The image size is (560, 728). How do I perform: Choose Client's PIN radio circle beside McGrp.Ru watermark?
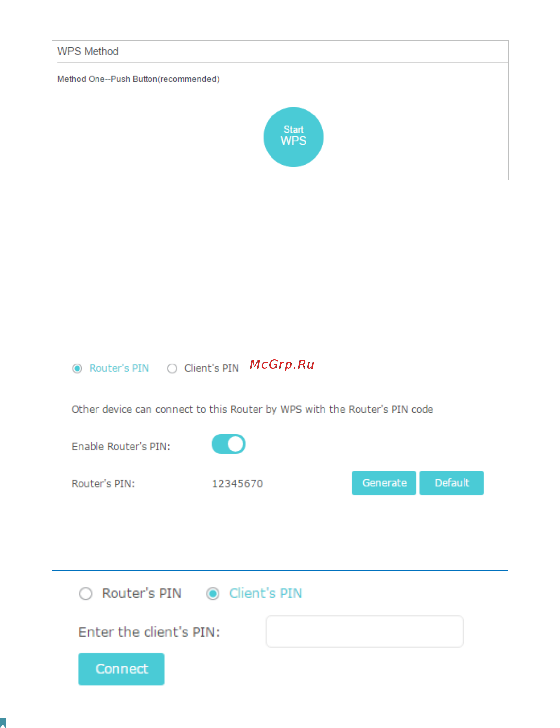pos(172,368)
